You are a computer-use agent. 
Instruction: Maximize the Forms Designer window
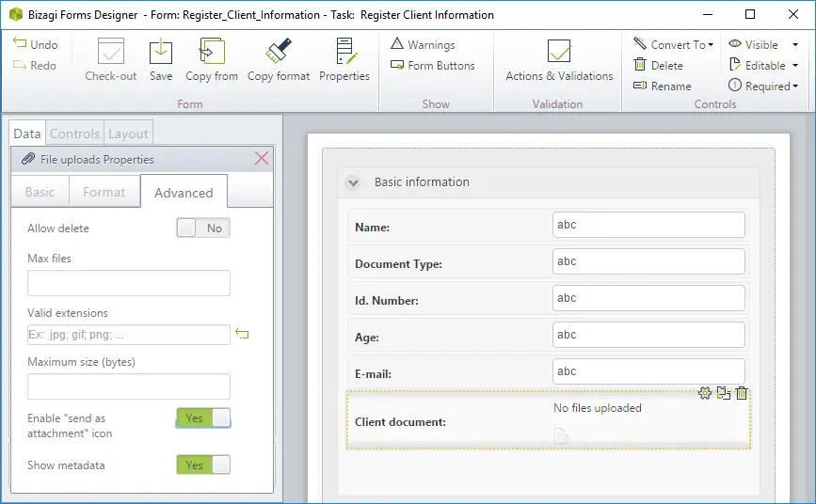(750, 14)
